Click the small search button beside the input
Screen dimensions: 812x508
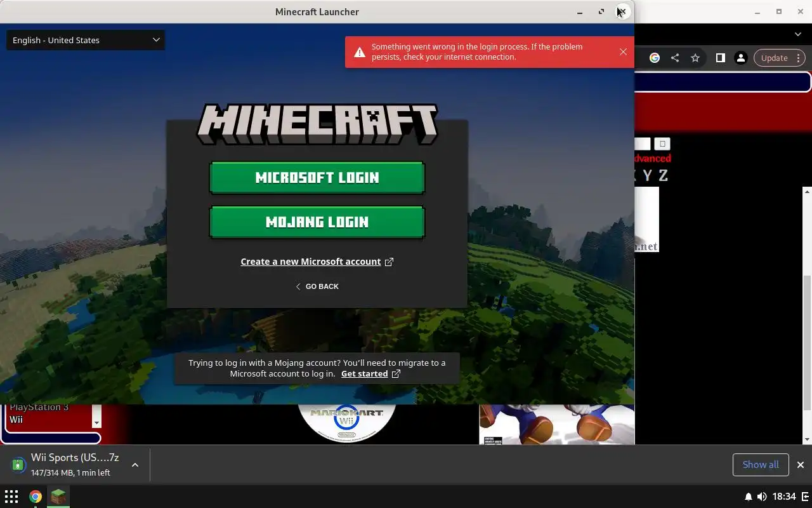tap(662, 144)
